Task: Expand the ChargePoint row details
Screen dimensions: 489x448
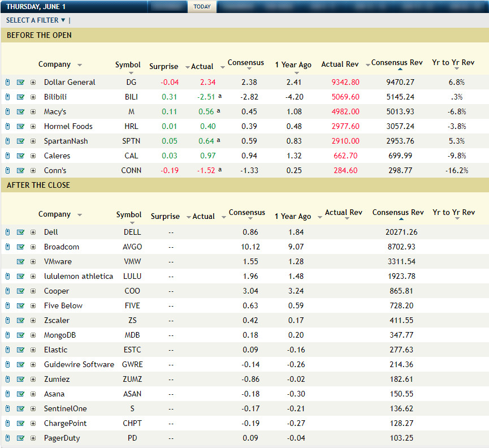Action: [x=33, y=423]
